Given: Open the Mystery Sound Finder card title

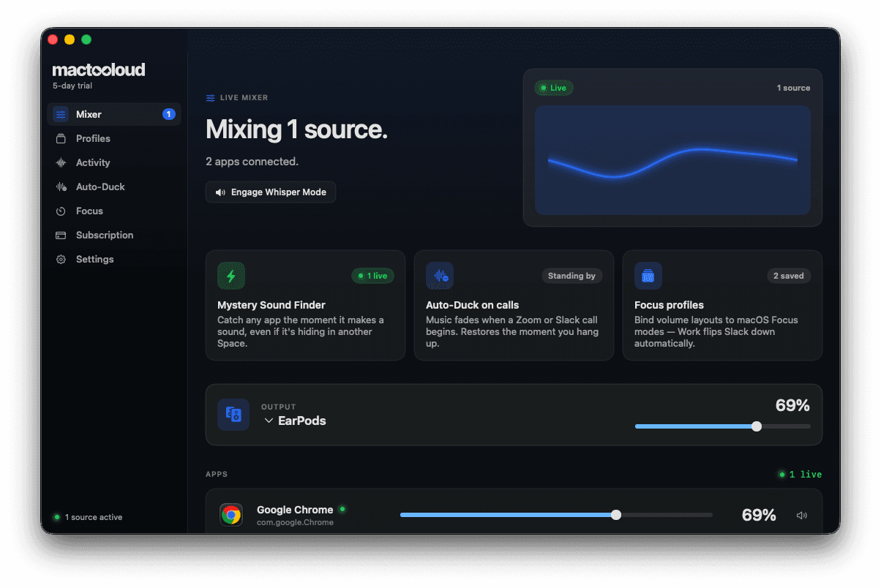Looking at the screenshot, I should 271,305.
